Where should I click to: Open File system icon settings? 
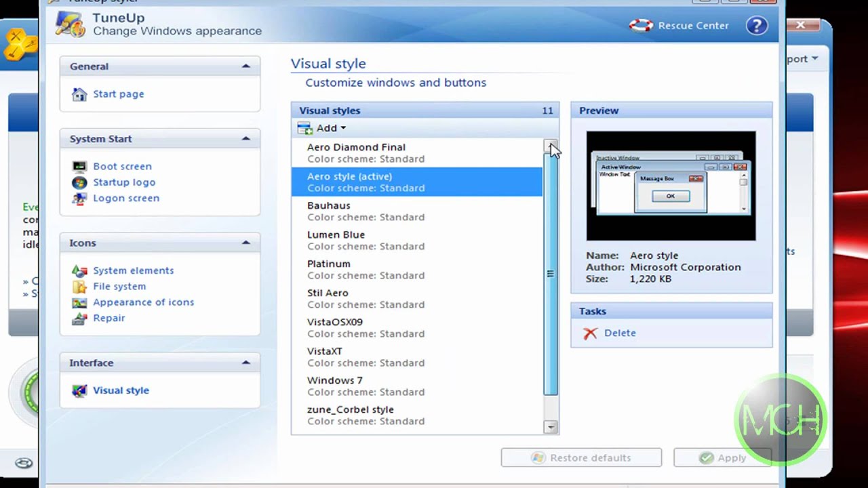pyautogui.click(x=119, y=286)
